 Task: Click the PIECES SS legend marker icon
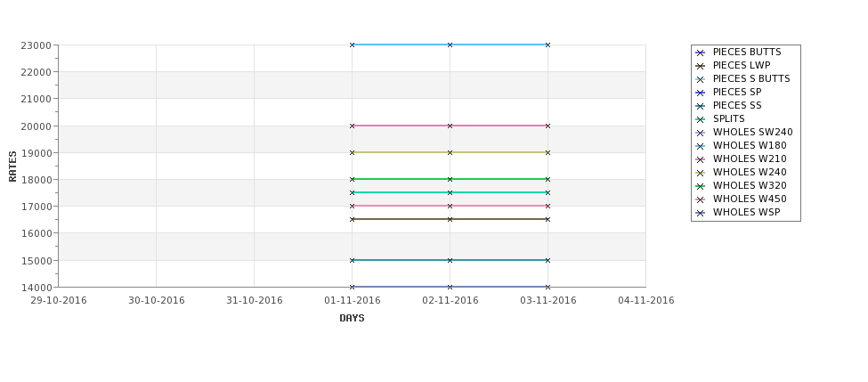click(701, 106)
